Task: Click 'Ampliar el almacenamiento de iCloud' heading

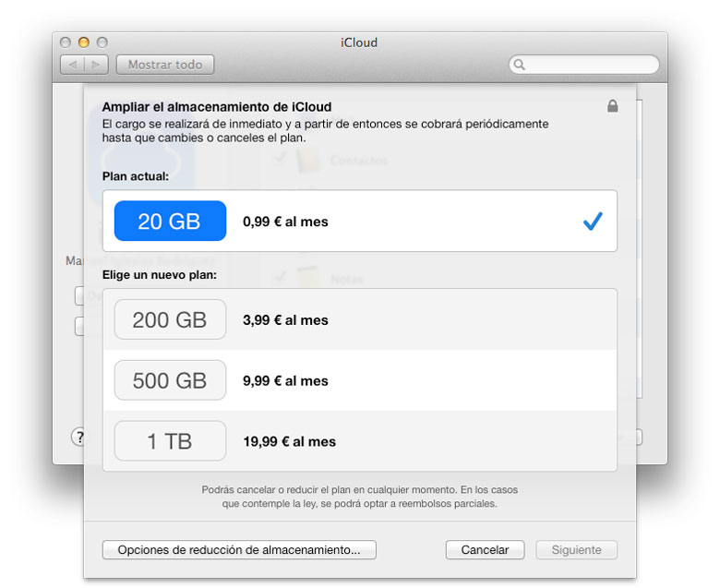Action: pos(217,107)
